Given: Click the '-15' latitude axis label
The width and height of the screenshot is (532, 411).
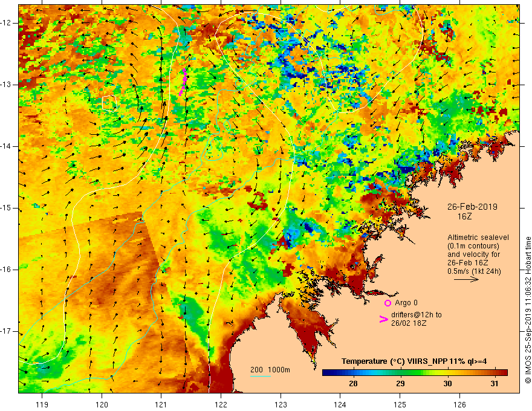Looking at the screenshot, I should click(6, 208).
